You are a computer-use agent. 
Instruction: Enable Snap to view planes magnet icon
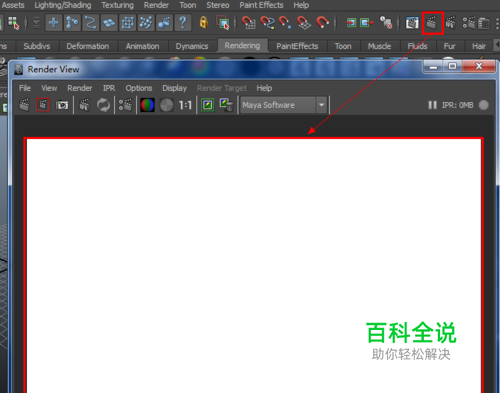[x=304, y=23]
